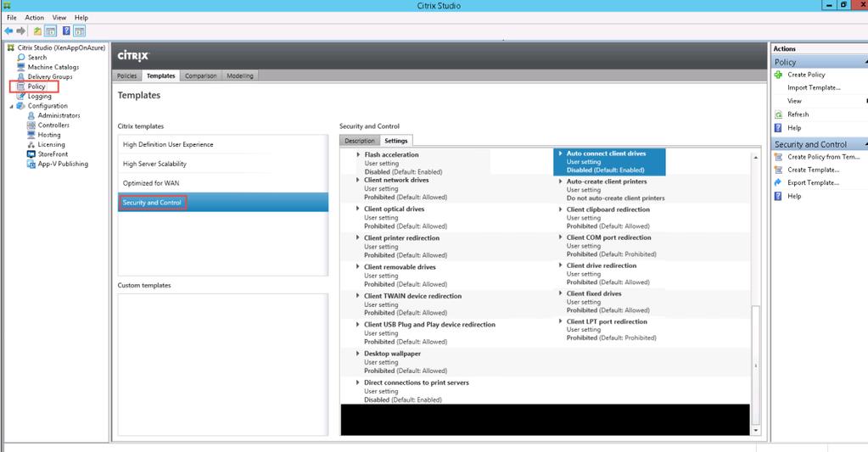
Task: Click Create Policy from Template action text
Action: click(x=824, y=157)
